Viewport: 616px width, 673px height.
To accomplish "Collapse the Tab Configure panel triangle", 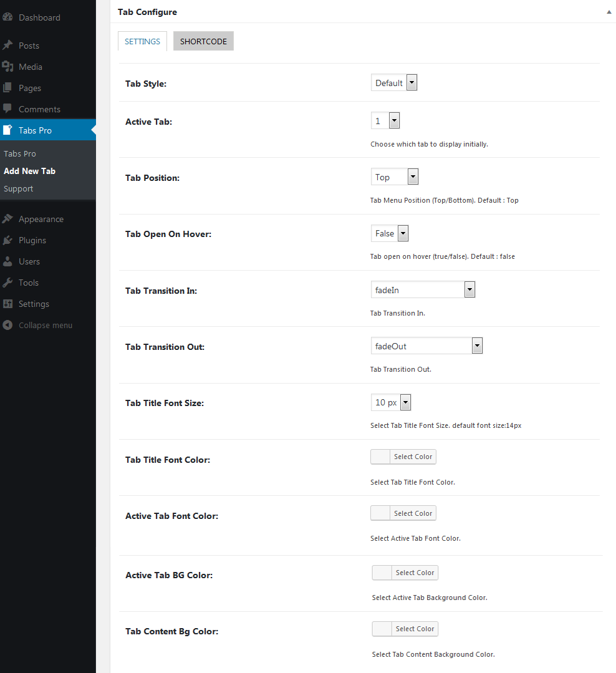I will click(x=609, y=12).
